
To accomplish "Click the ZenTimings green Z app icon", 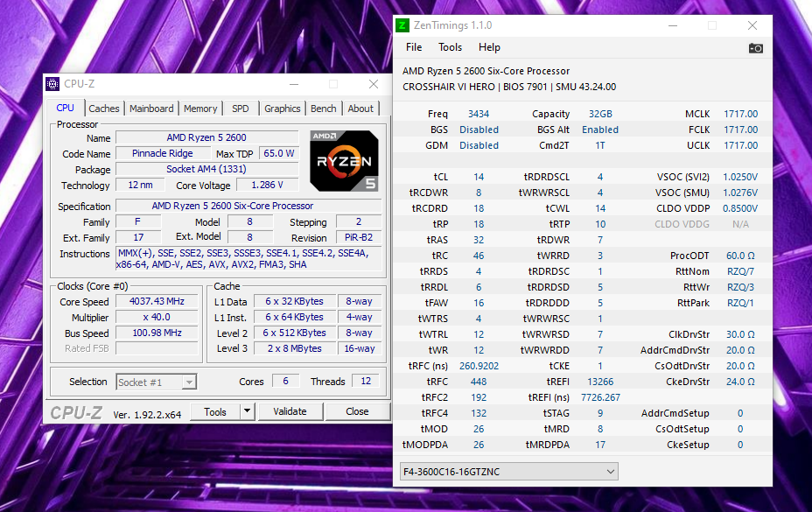I will pos(402,25).
